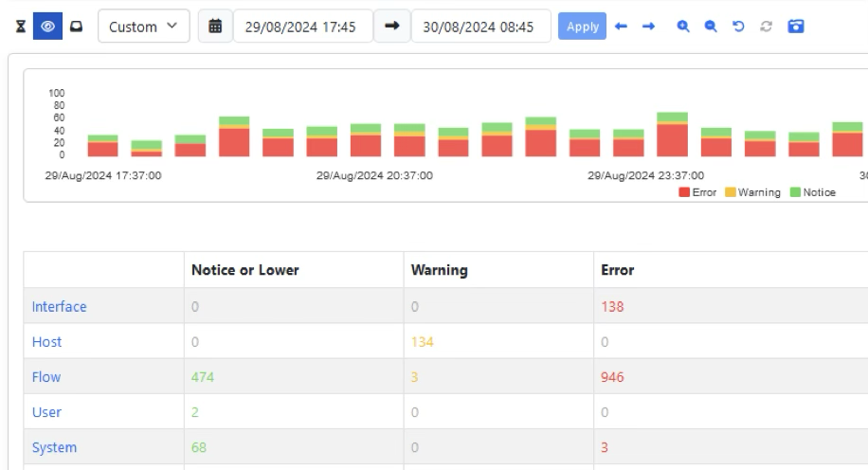Move time window backward with left arrow
This screenshot has width=868, height=470.
[x=621, y=26]
